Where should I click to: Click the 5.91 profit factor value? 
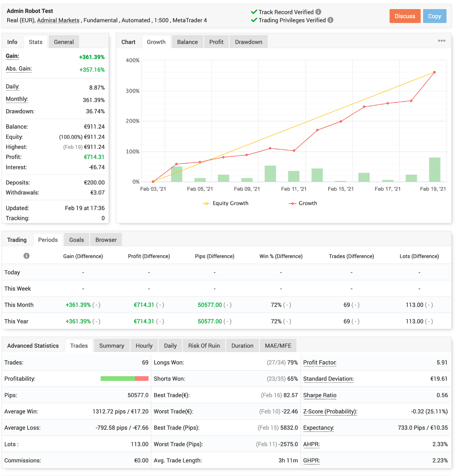click(442, 363)
